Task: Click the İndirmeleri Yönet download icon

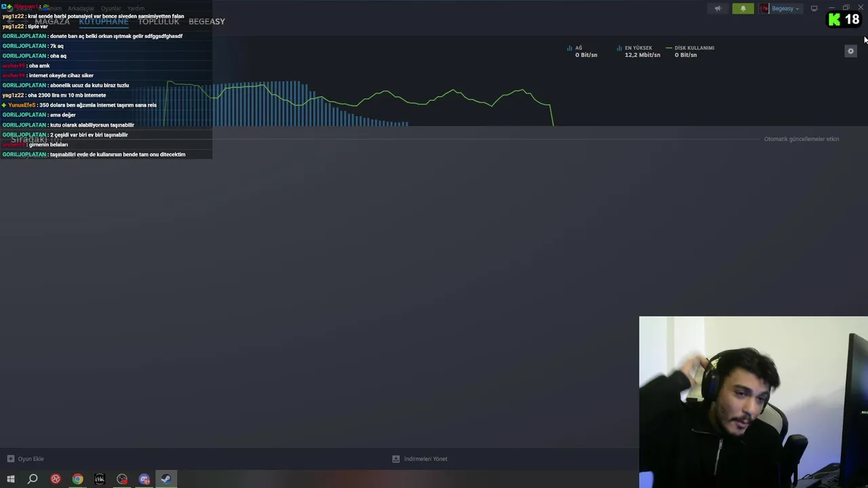Action: 396,459
